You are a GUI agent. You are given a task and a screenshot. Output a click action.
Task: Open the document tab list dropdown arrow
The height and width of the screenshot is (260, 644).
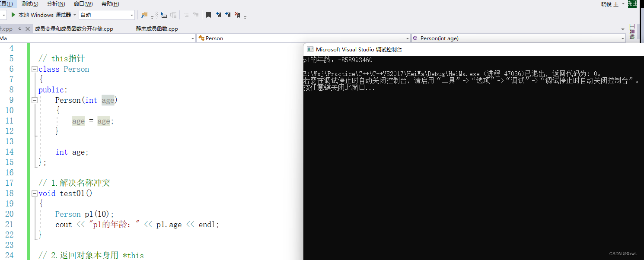tap(623, 29)
